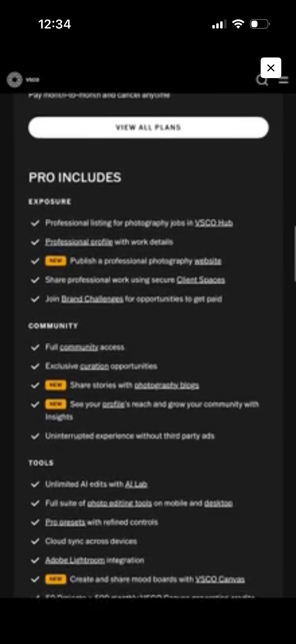Tap the NEW badge beside photography website

(x=56, y=261)
